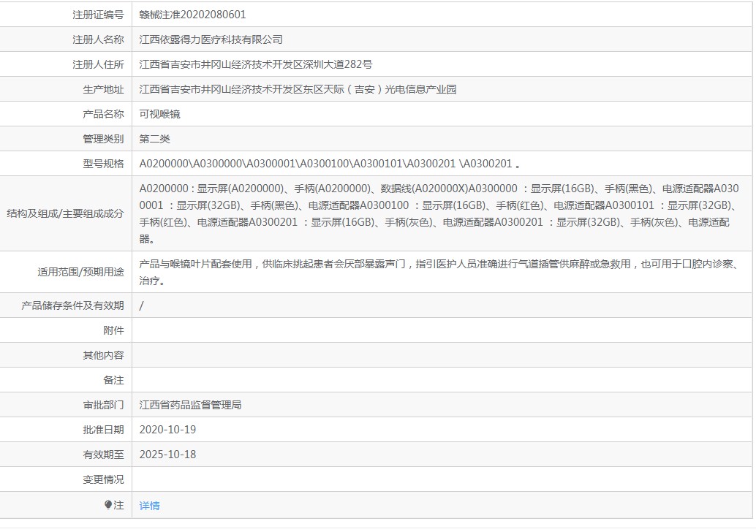Click the 生产地址 label
The image size is (756, 532).
[x=103, y=89]
